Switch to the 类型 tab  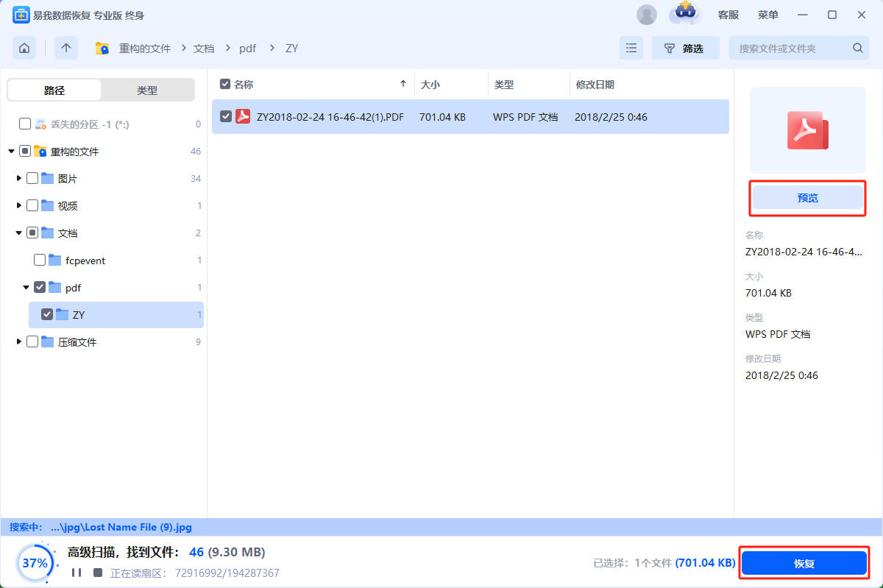[x=147, y=91]
